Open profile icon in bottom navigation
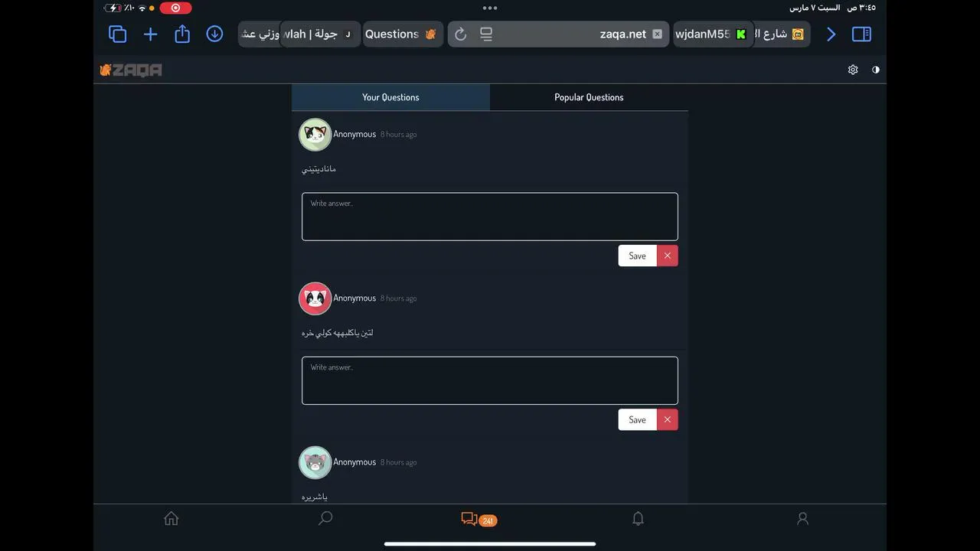This screenshot has width=980, height=551. (x=802, y=519)
